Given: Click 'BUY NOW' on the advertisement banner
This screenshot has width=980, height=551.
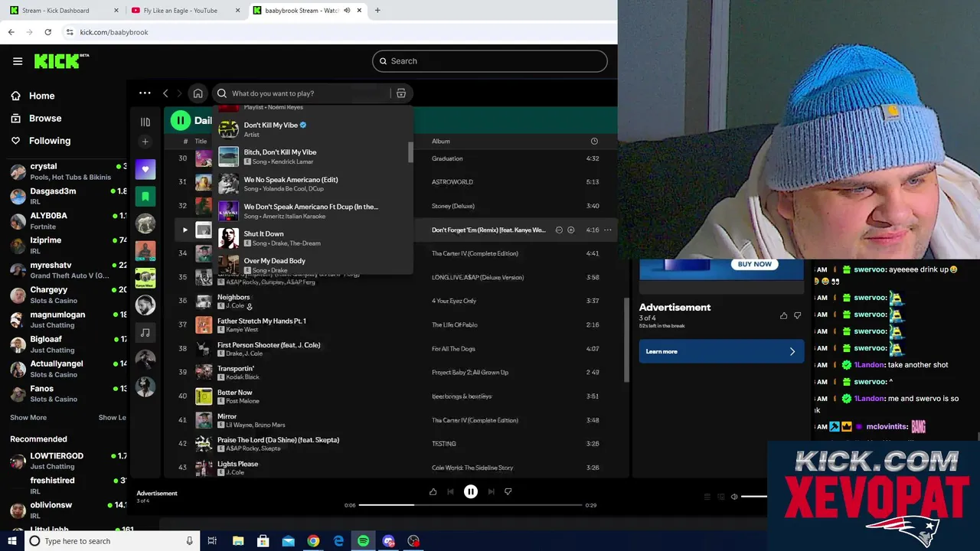Looking at the screenshot, I should click(755, 264).
